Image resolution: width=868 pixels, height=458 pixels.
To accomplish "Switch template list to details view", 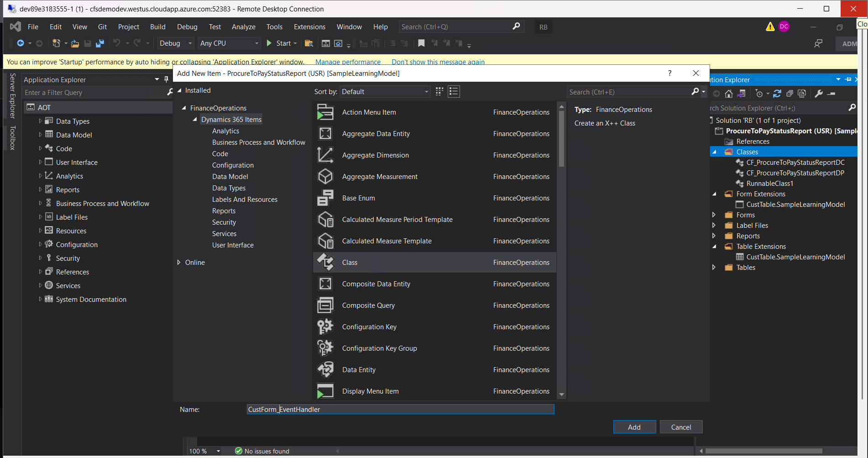I will tap(454, 91).
